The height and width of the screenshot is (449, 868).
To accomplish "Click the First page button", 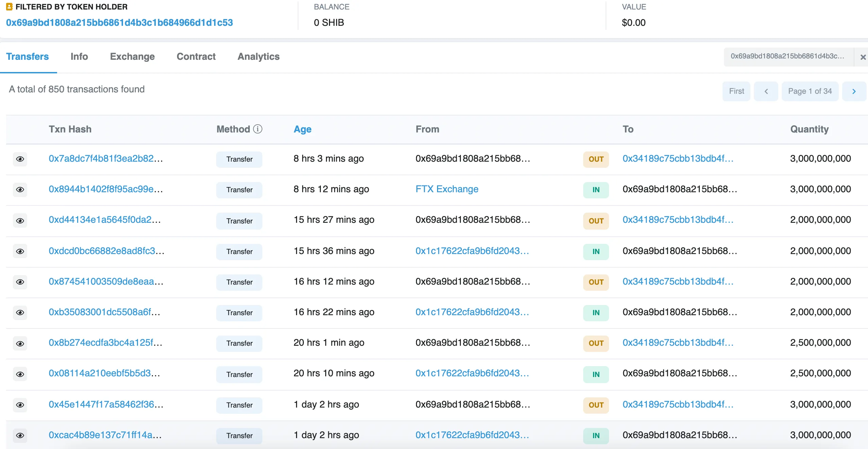I will coord(737,90).
